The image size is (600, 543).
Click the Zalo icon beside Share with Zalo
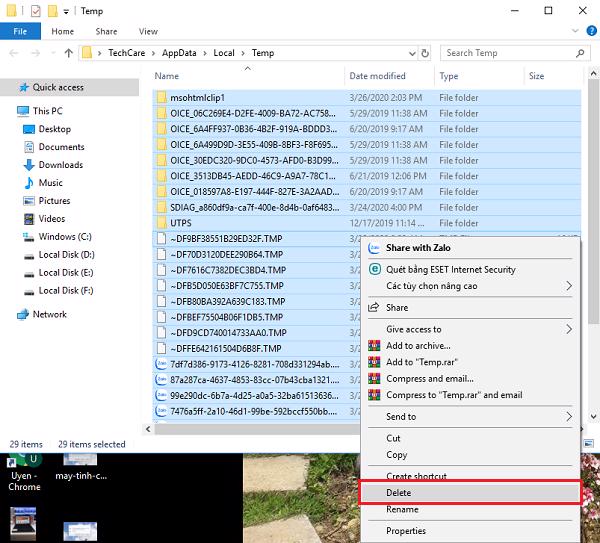375,248
